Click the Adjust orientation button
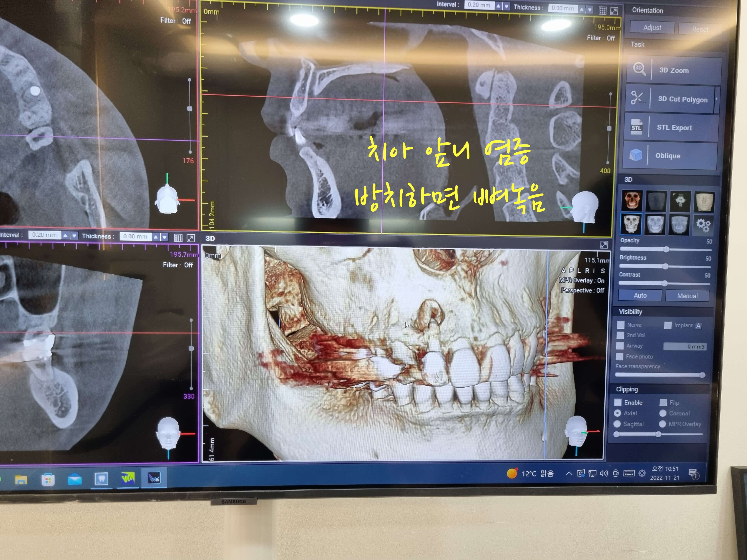The width and height of the screenshot is (747, 560). [652, 28]
